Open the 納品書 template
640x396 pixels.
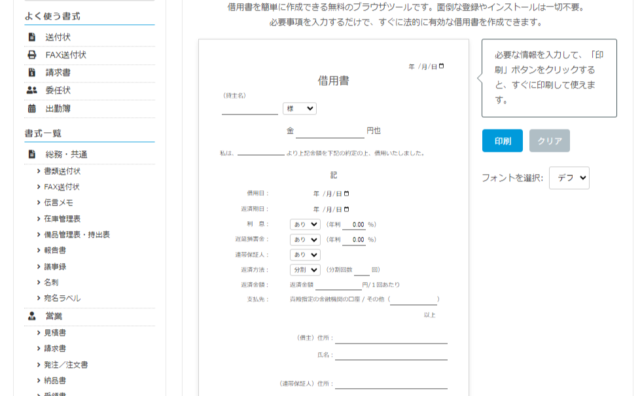tap(55, 380)
